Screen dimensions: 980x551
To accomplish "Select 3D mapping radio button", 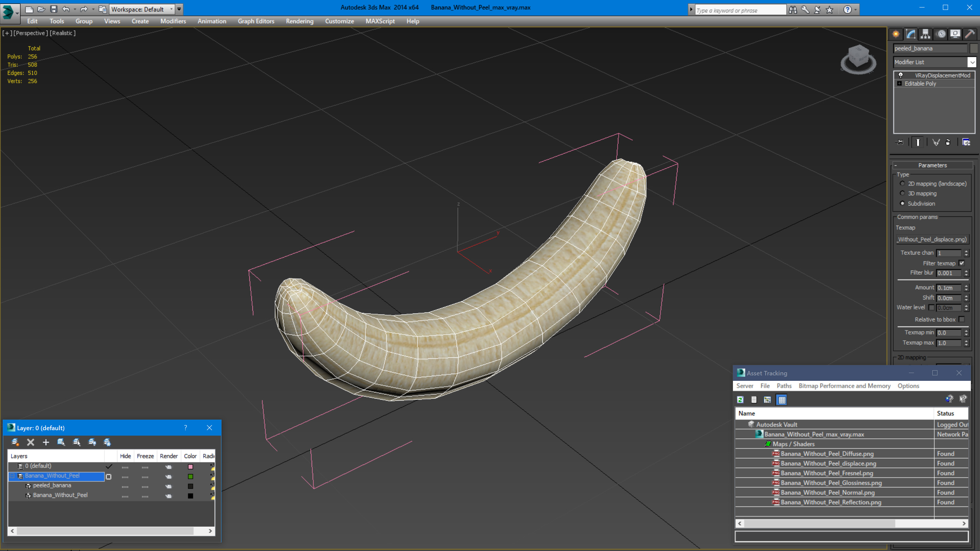I will click(x=902, y=193).
